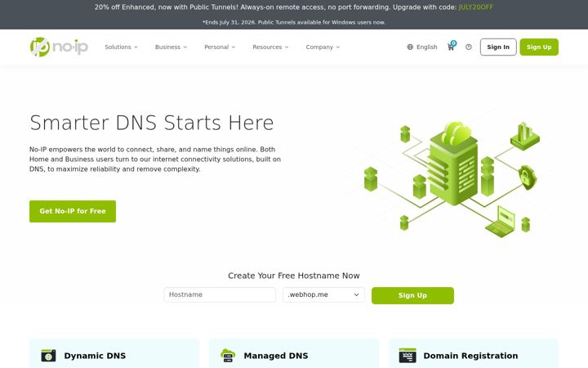Screen dimensions: 588x368
Task: Focus the Hostname input field
Action: pyautogui.click(x=220, y=294)
